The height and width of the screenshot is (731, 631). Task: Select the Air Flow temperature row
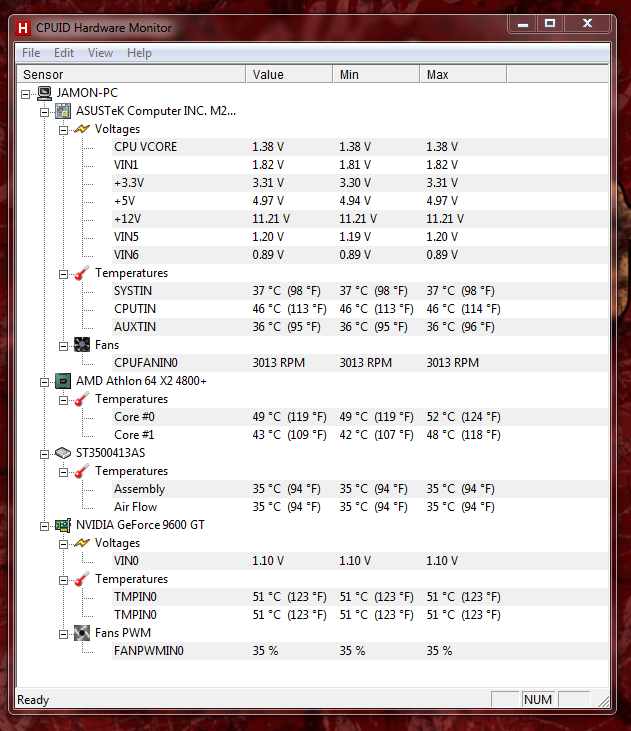pos(360,507)
